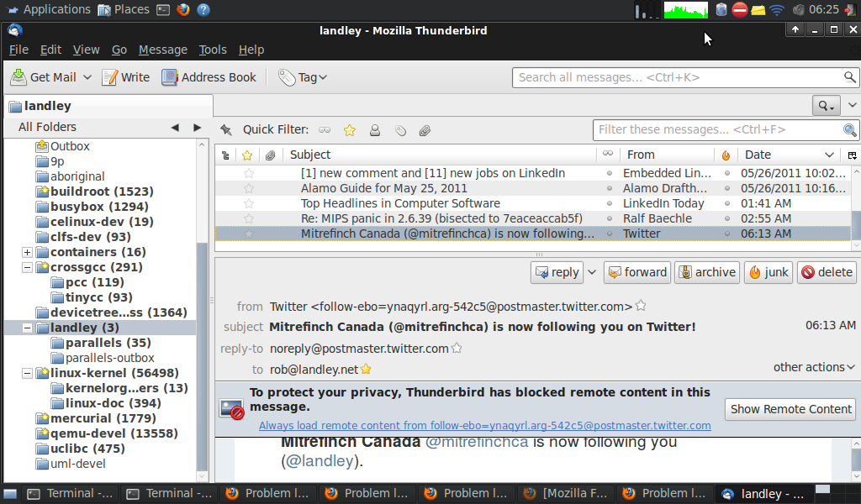Click the yellow mail tray icon
Screen dimensions: 861x504
tap(758, 10)
